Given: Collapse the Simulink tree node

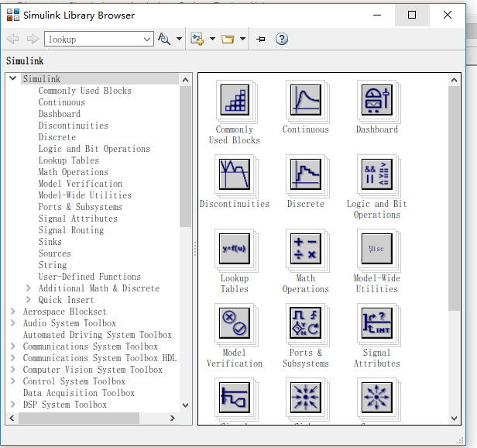Looking at the screenshot, I should point(13,79).
